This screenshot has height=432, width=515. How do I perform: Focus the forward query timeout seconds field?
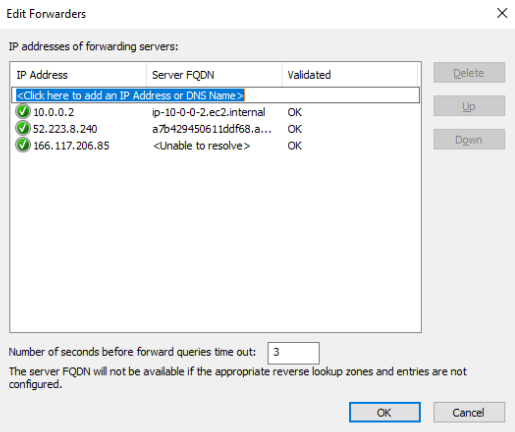[x=293, y=353]
